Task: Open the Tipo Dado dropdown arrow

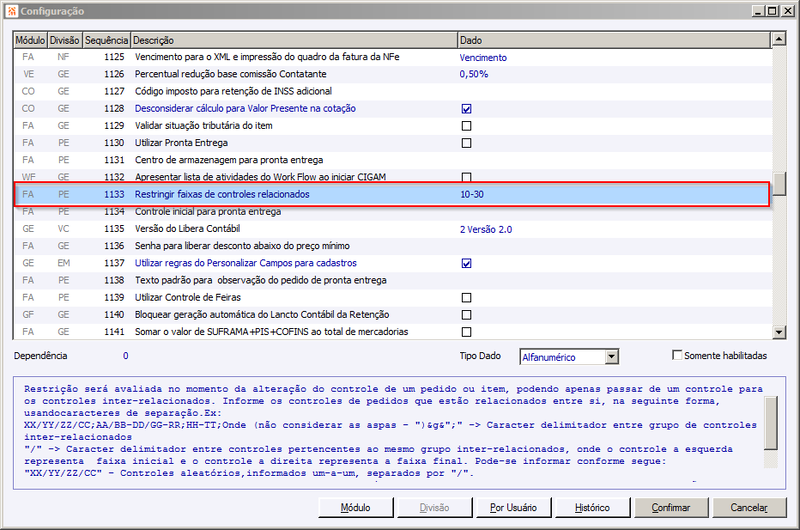Action: (612, 357)
